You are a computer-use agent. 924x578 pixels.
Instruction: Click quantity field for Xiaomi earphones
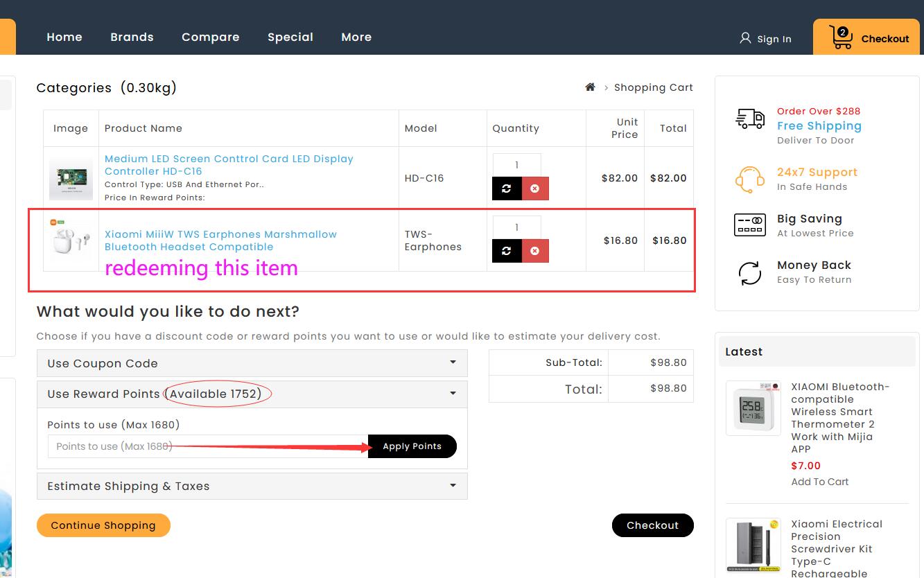pos(516,227)
